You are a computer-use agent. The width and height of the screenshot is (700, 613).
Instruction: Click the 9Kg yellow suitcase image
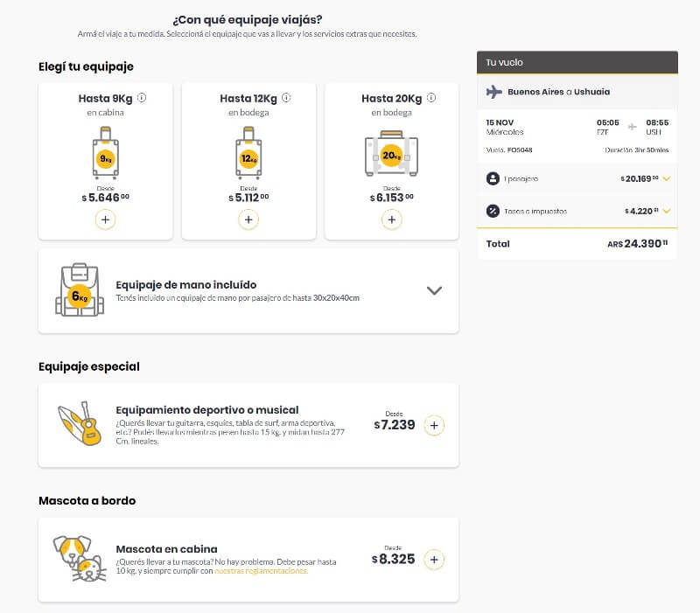pos(106,153)
